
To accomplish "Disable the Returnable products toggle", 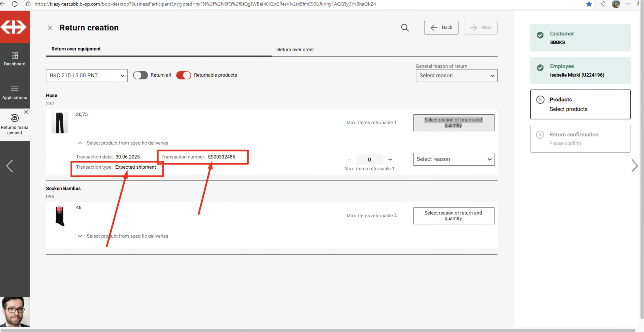I will (184, 75).
